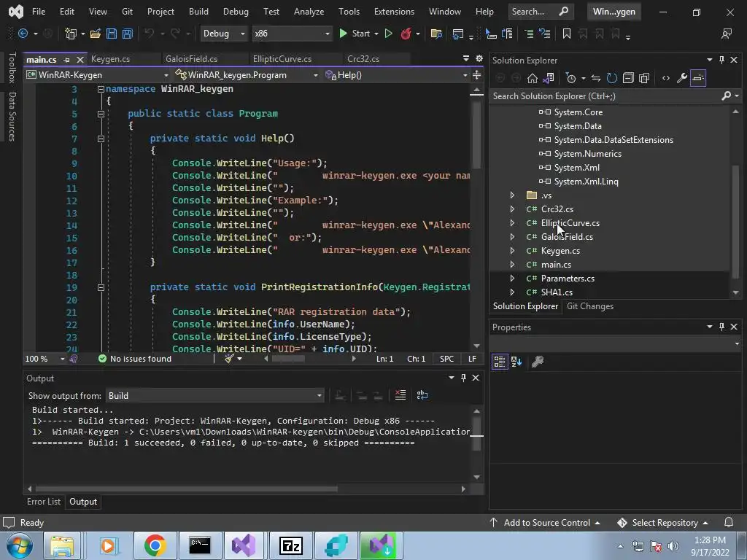Switch to the Keygen.cs editor tab
The height and width of the screenshot is (560, 747).
[x=111, y=59]
